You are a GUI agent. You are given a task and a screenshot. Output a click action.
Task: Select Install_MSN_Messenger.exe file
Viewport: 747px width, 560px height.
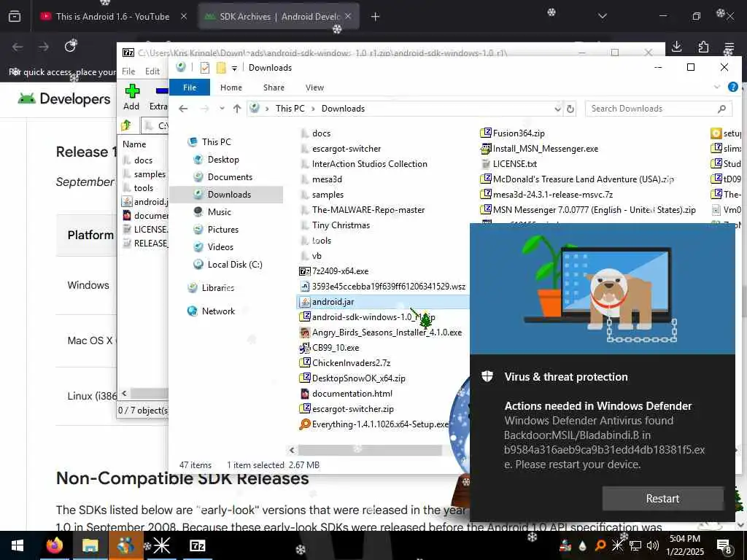tap(545, 149)
